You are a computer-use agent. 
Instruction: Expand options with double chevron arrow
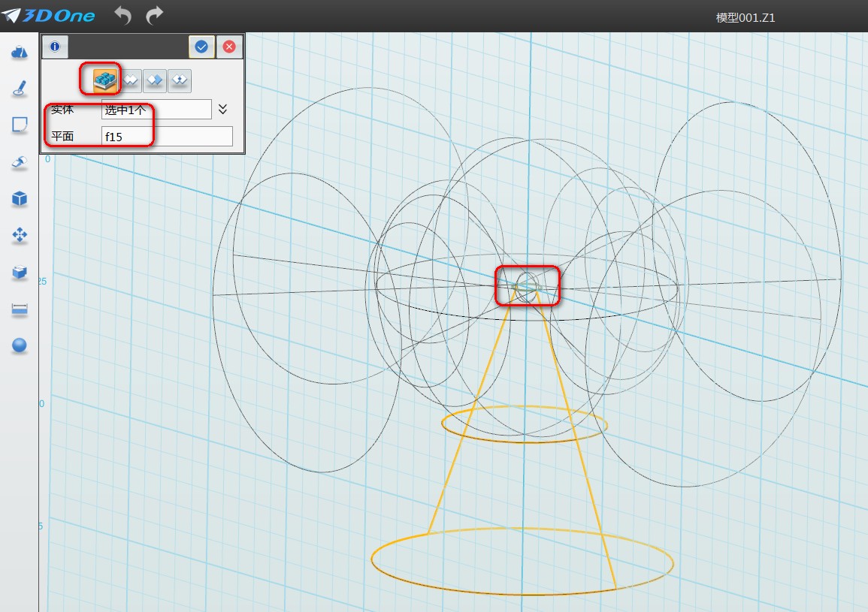(x=222, y=110)
